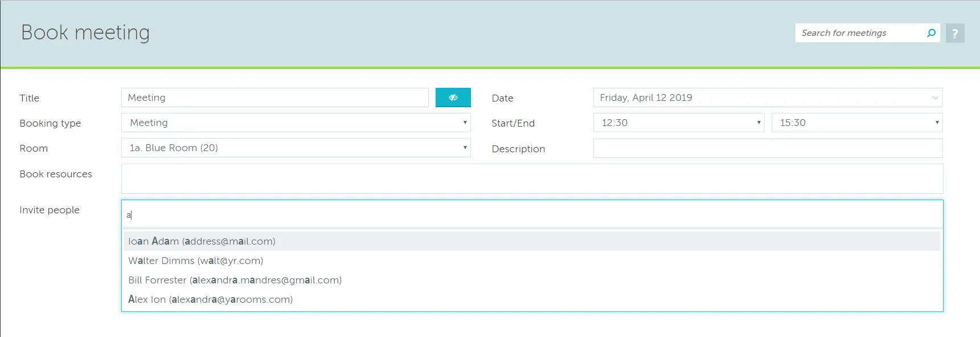The width and height of the screenshot is (980, 337).
Task: Select Ioan Adam from the suggestions
Action: coord(202,241)
